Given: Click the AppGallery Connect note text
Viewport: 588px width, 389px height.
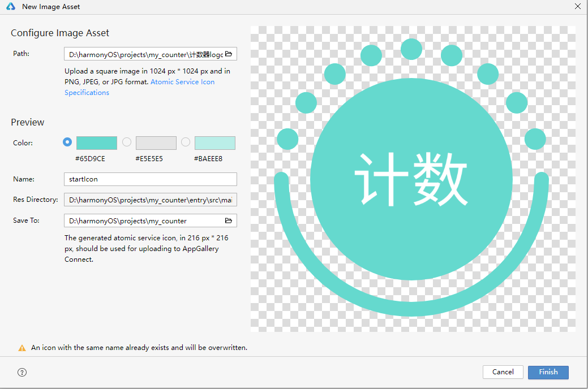Looking at the screenshot, I should tap(146, 248).
